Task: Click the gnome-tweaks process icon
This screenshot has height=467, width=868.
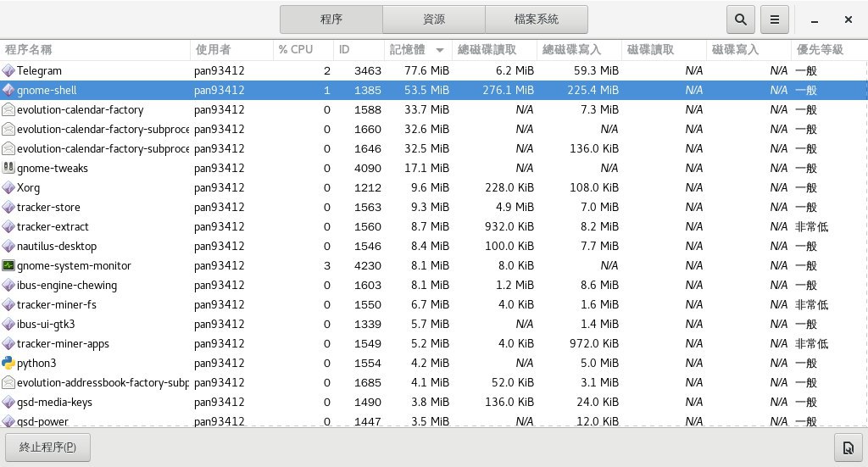Action: [8, 168]
